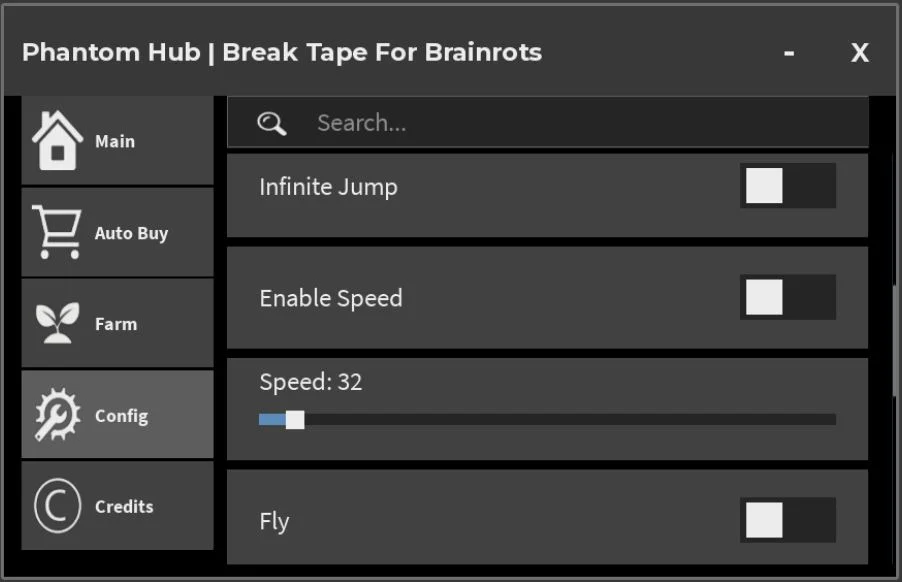Image resolution: width=902 pixels, height=582 pixels.
Task: Close the Phantom Hub window
Action: [x=860, y=53]
